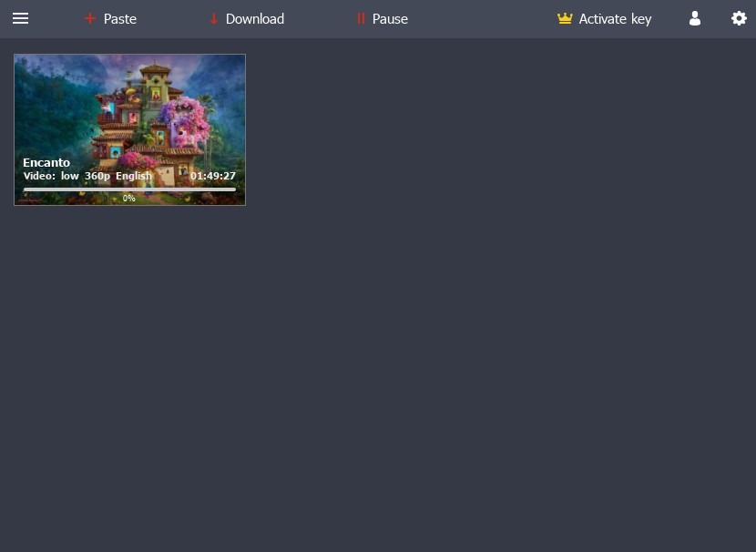Click the 0% progress label
756x552 pixels.
coord(128,199)
